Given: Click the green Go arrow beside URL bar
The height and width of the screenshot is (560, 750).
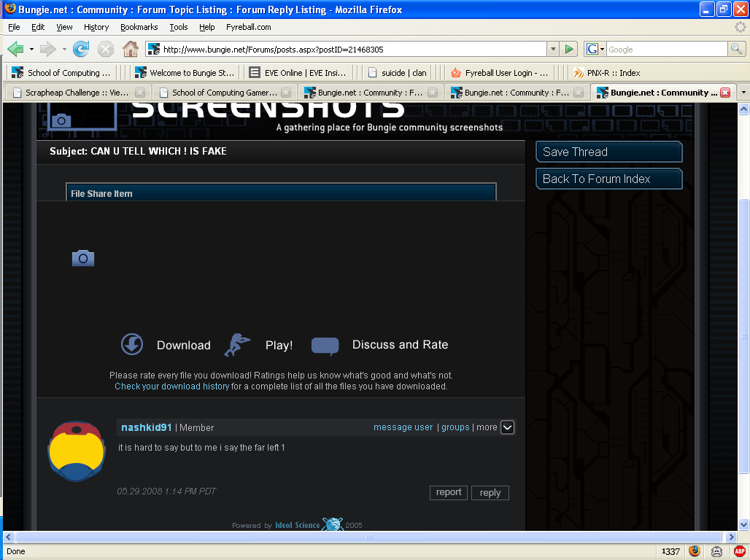Looking at the screenshot, I should pos(570,50).
